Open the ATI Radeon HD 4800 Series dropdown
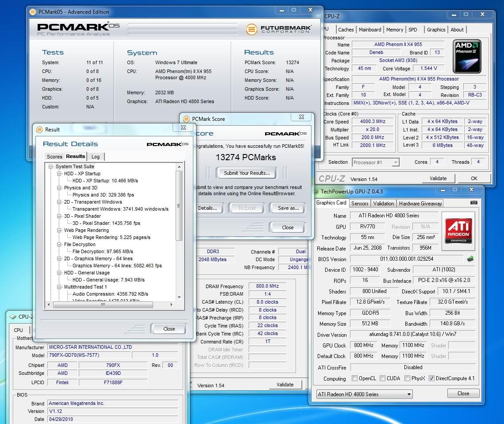504x424 pixels. tap(365, 394)
